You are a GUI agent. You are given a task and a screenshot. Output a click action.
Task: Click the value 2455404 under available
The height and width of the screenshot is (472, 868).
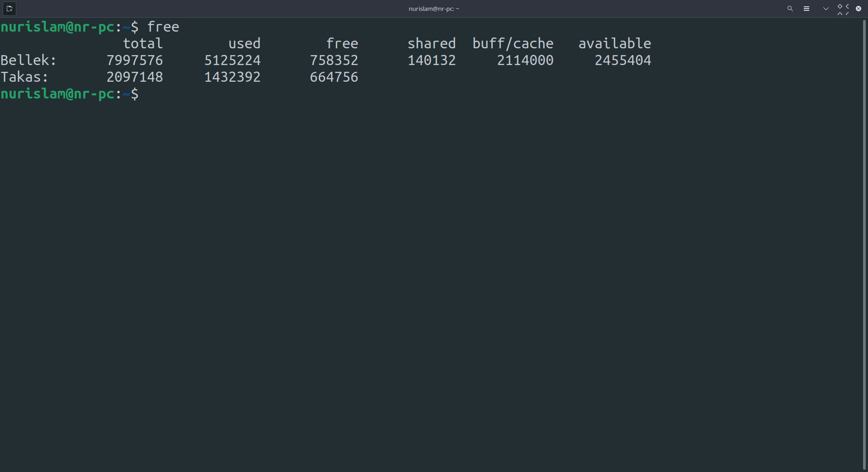[x=623, y=61]
